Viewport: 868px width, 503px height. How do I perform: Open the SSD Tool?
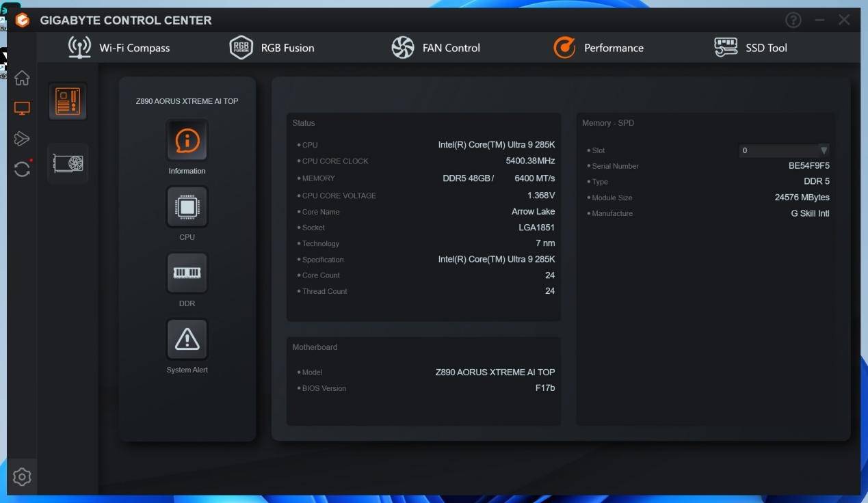[x=750, y=48]
